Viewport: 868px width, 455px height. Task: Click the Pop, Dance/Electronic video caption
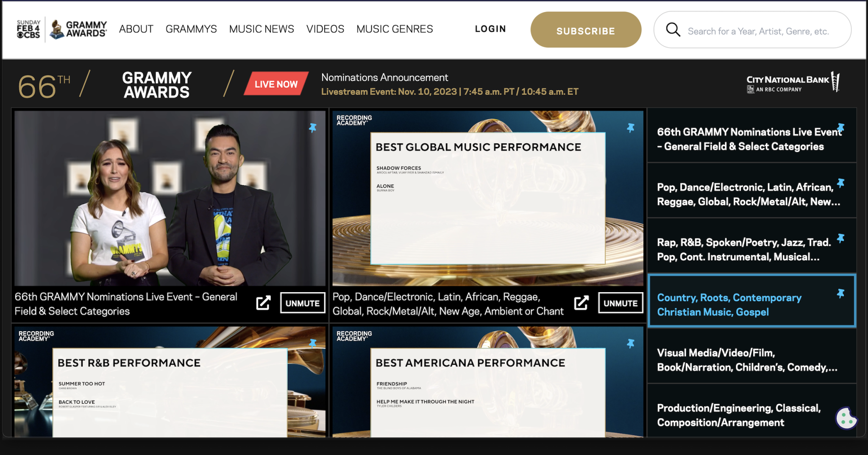[x=448, y=304]
